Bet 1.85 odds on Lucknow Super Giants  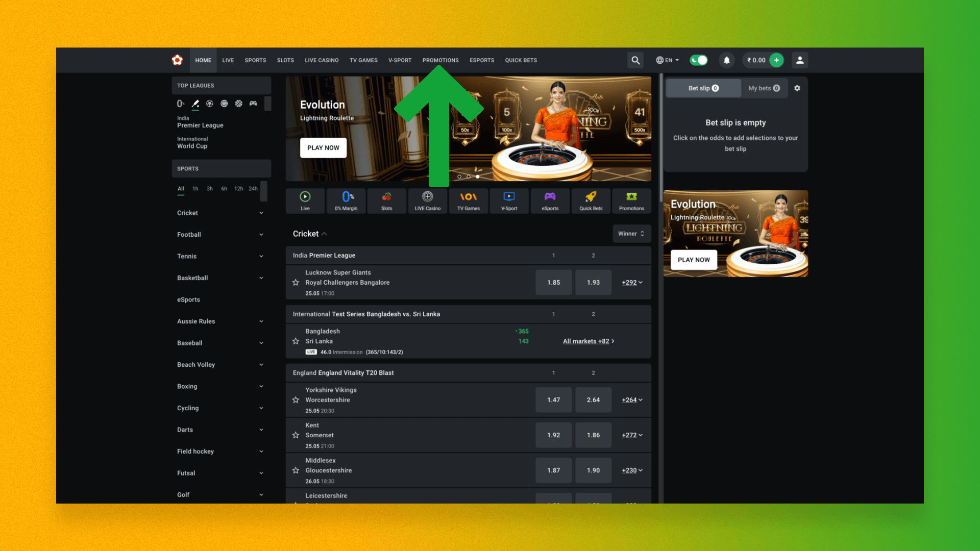(554, 283)
